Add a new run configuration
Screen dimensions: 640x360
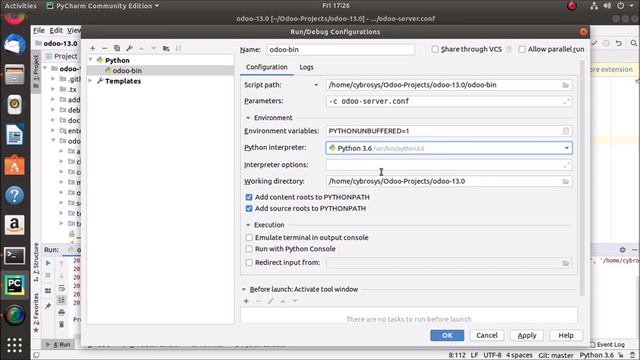(93, 48)
